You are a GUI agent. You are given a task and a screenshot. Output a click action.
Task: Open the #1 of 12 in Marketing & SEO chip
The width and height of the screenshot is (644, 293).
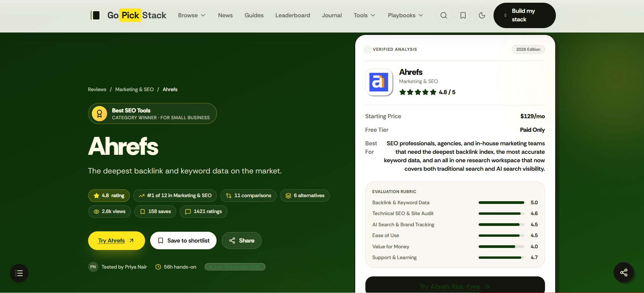(175, 195)
